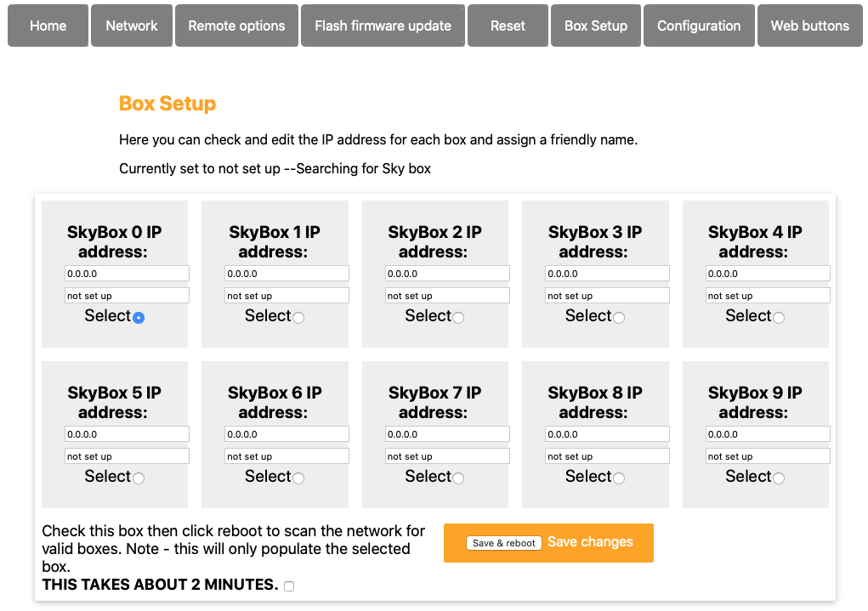
Task: Open the Home page tab
Action: pyautogui.click(x=48, y=25)
